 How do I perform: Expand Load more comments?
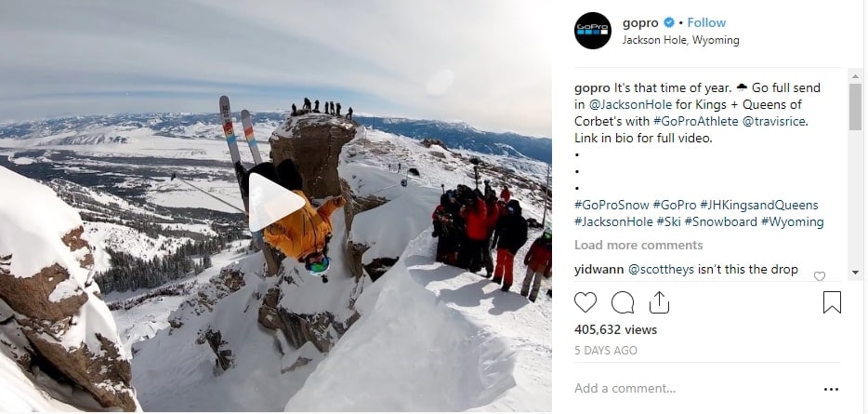[x=638, y=245]
